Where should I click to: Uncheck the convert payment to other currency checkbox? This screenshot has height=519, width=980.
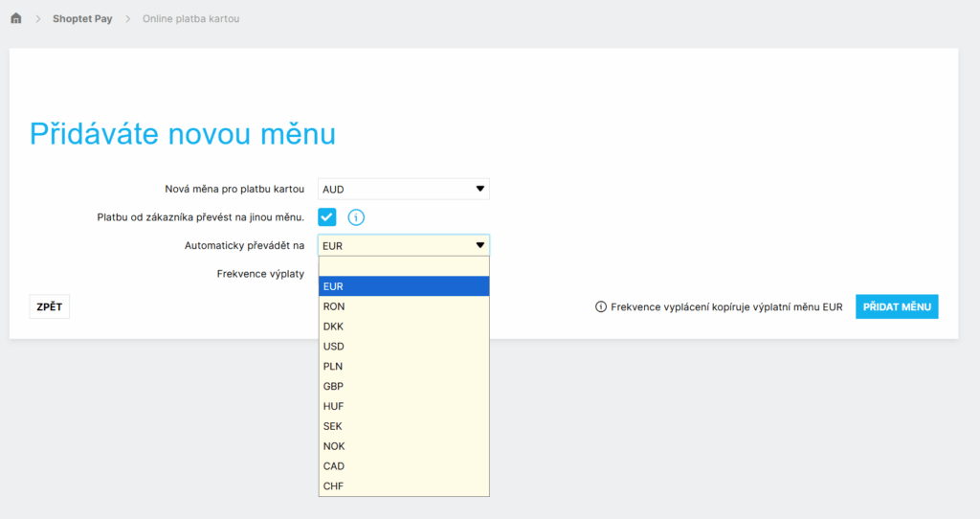tap(327, 217)
